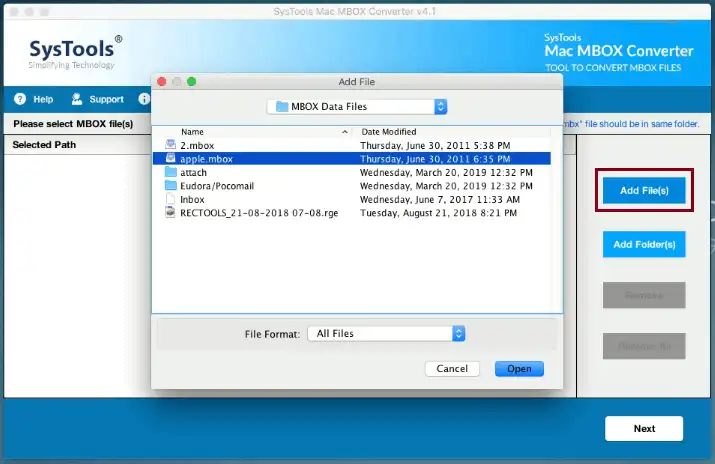Click the 2.mbox file icon
The width and height of the screenshot is (715, 464).
(x=170, y=145)
